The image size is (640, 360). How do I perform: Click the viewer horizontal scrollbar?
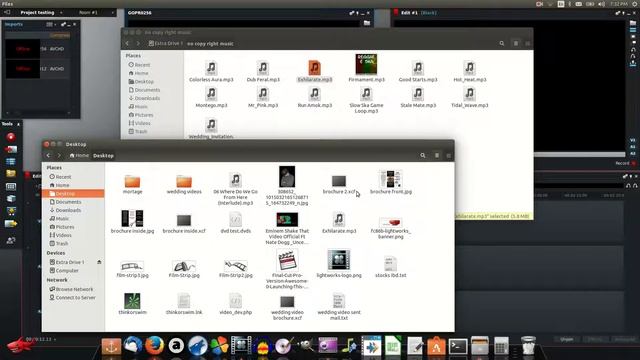580,155
